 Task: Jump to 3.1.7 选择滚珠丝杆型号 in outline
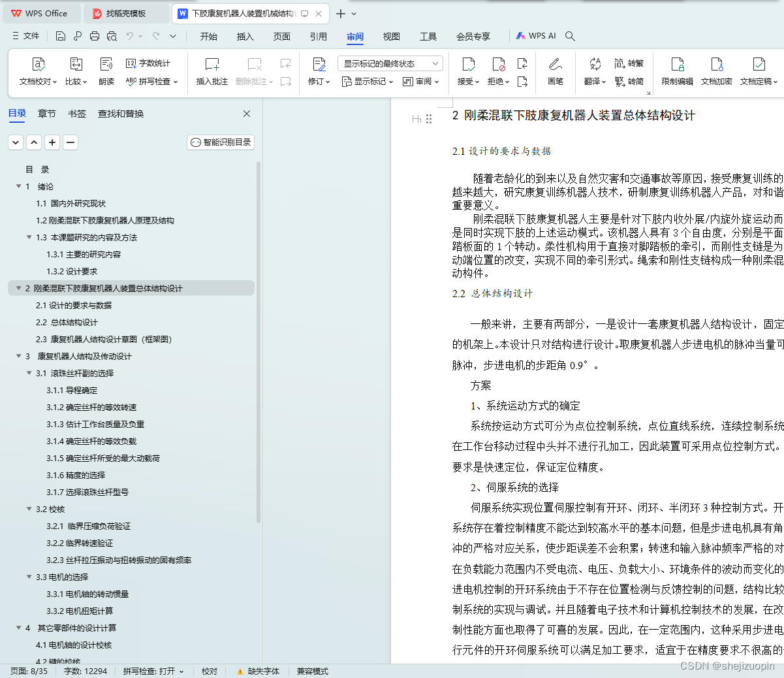click(x=87, y=492)
